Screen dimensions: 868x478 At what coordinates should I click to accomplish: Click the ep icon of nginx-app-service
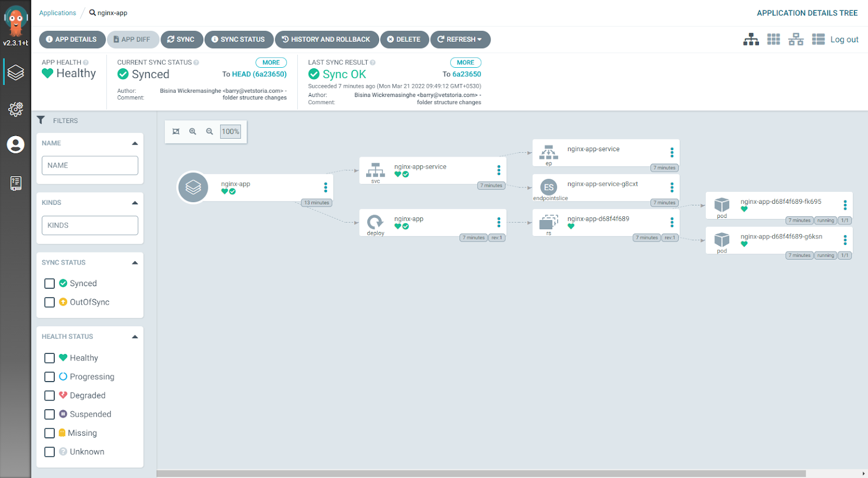[548, 152]
